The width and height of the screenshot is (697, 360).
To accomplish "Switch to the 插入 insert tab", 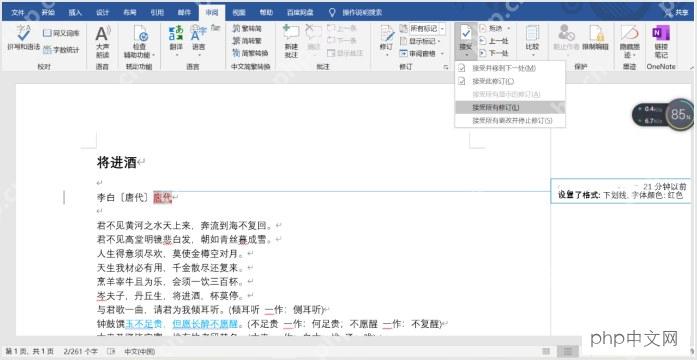I will (75, 12).
